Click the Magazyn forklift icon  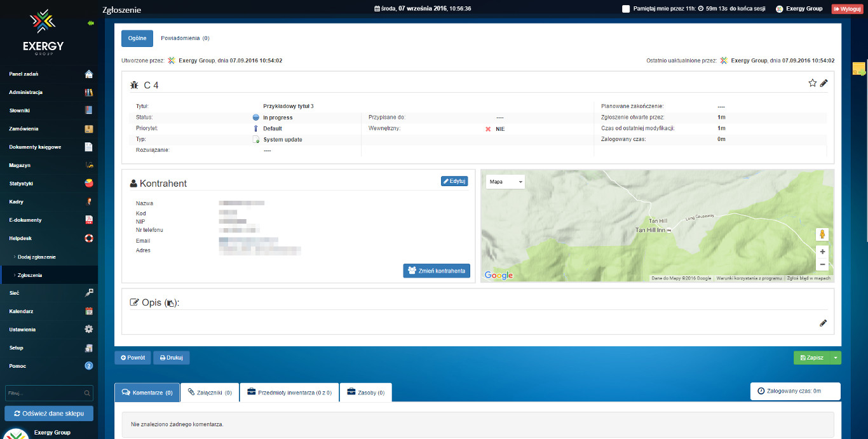tap(89, 165)
